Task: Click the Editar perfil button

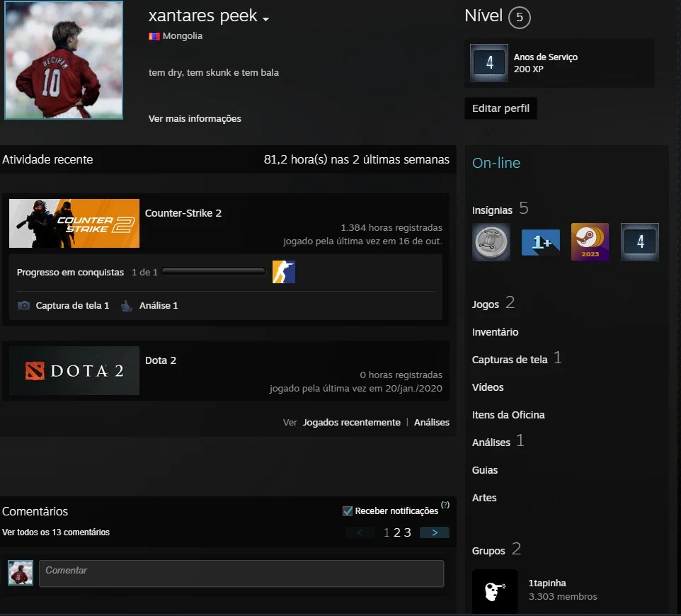Action: [500, 108]
